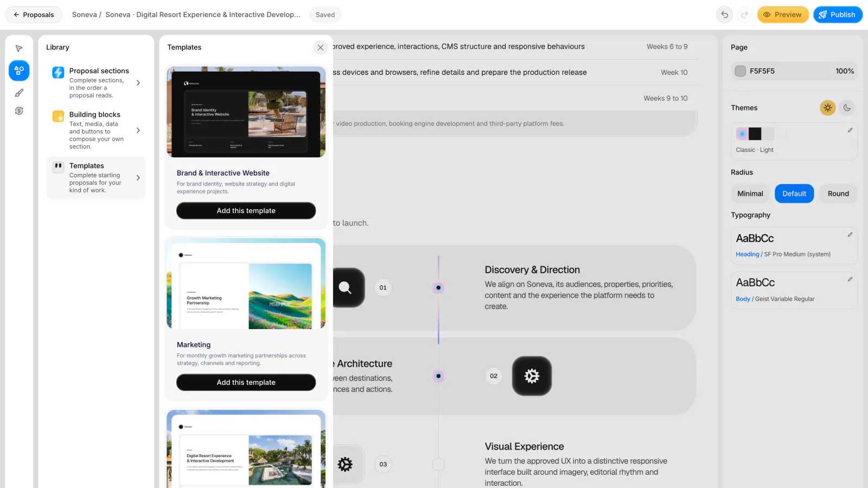Image resolution: width=868 pixels, height=488 pixels.
Task: Set radius to Minimal
Action: coord(750,194)
